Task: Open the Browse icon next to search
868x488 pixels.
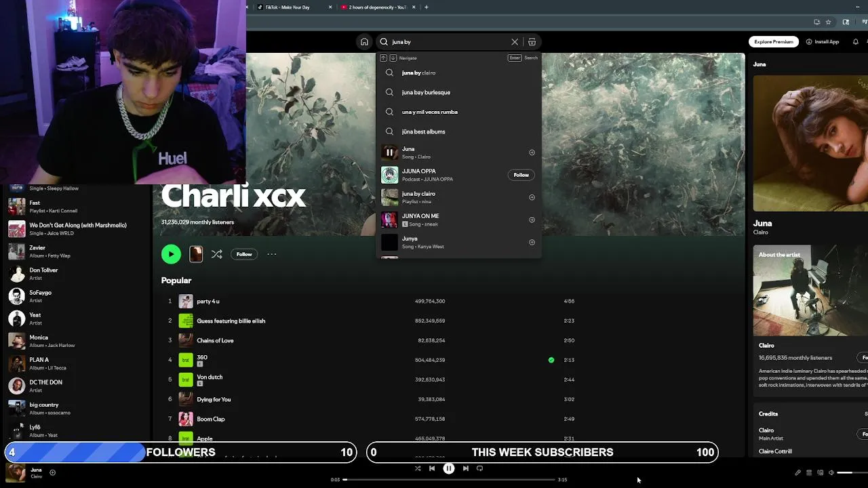Action: click(532, 42)
